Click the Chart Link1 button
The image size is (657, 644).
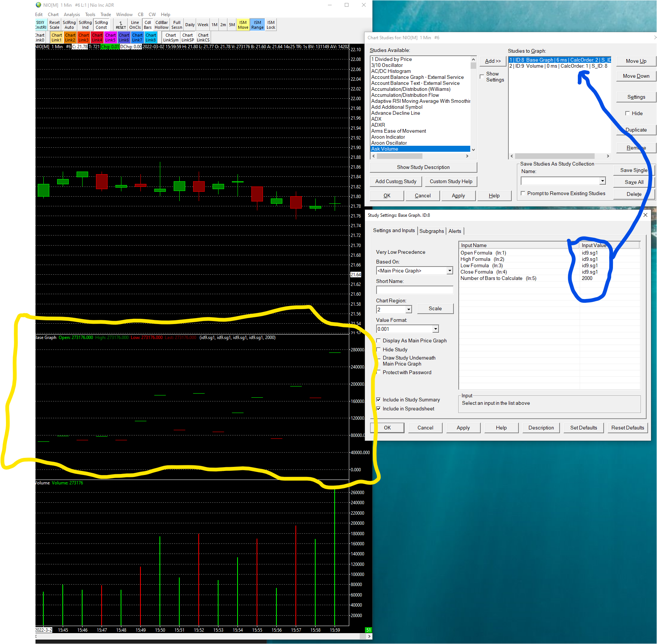[x=56, y=37]
